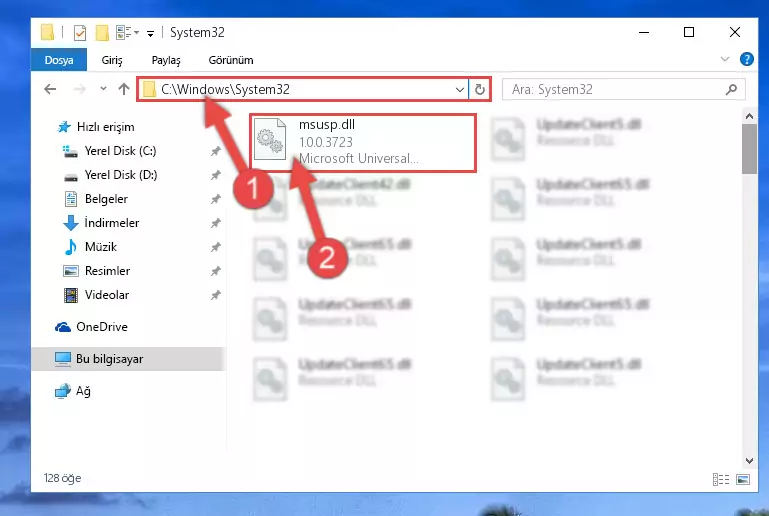Maximize the System32 window
The width and height of the screenshot is (769, 516).
pyautogui.click(x=689, y=32)
